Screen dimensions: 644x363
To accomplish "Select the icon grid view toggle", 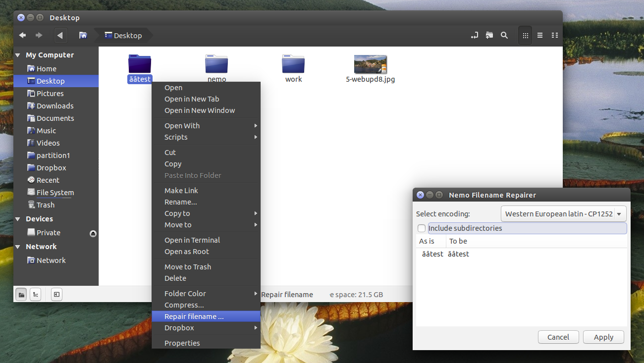I will click(525, 35).
